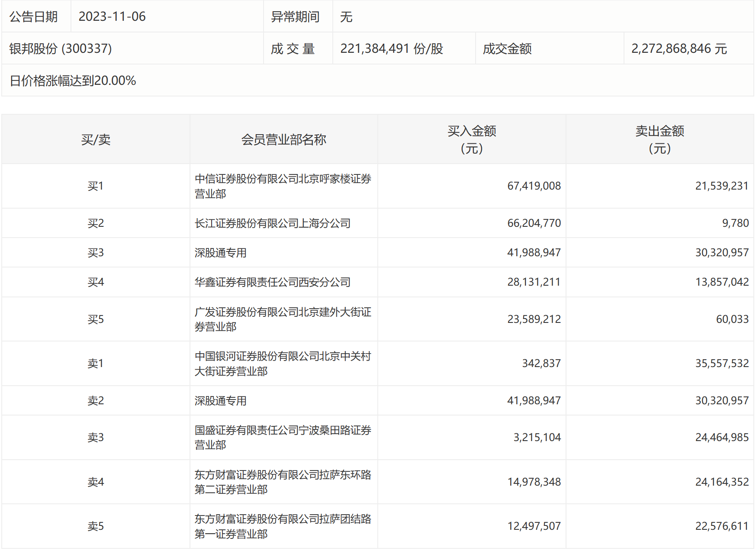Select sell amount 24,464,985
Screen dimensions: 756x551
tap(722, 437)
